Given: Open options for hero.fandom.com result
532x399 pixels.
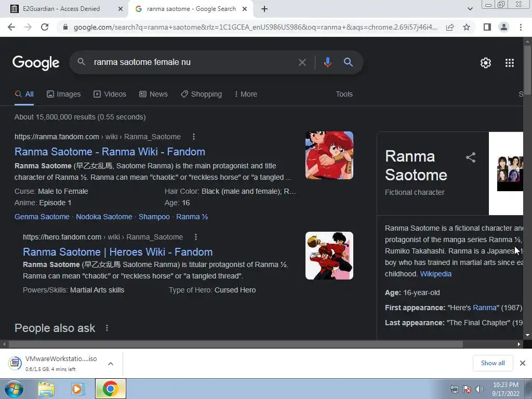Looking at the screenshot, I should pos(196,237).
